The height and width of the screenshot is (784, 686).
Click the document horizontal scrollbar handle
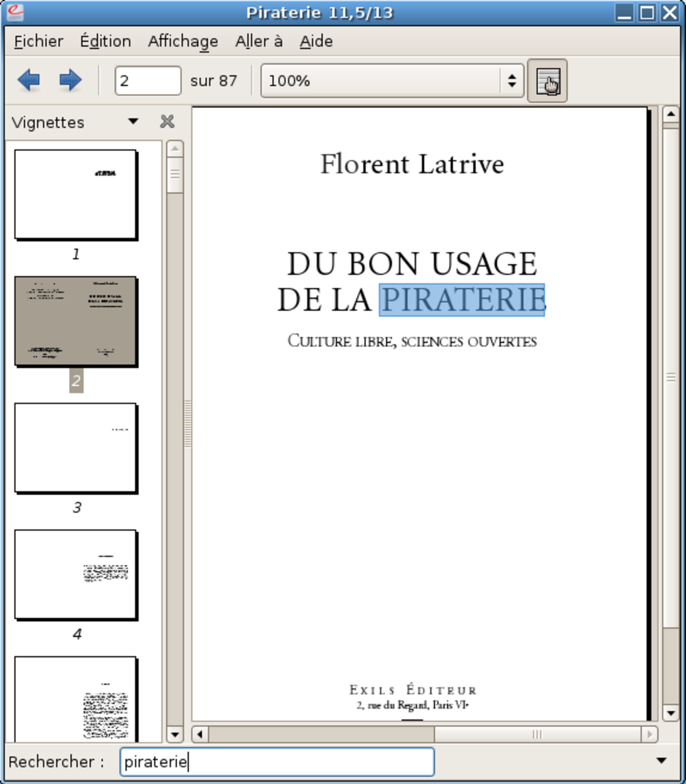[537, 734]
